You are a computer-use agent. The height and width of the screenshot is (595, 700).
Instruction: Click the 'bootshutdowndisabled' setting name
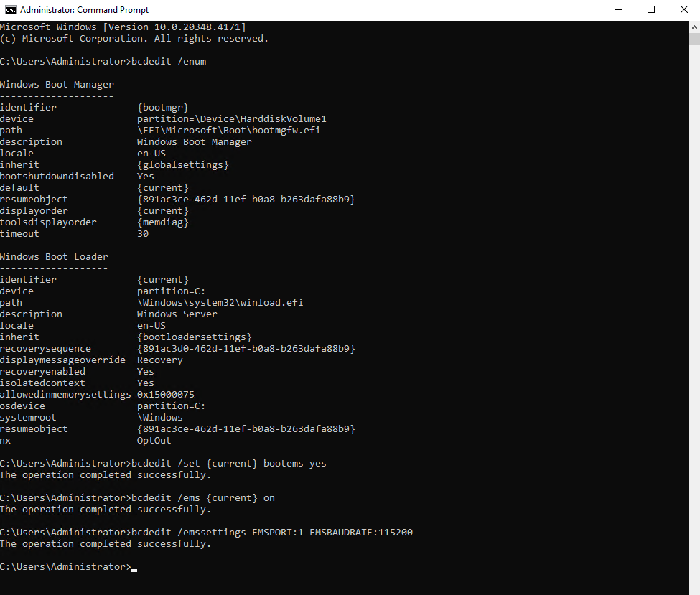57,177
